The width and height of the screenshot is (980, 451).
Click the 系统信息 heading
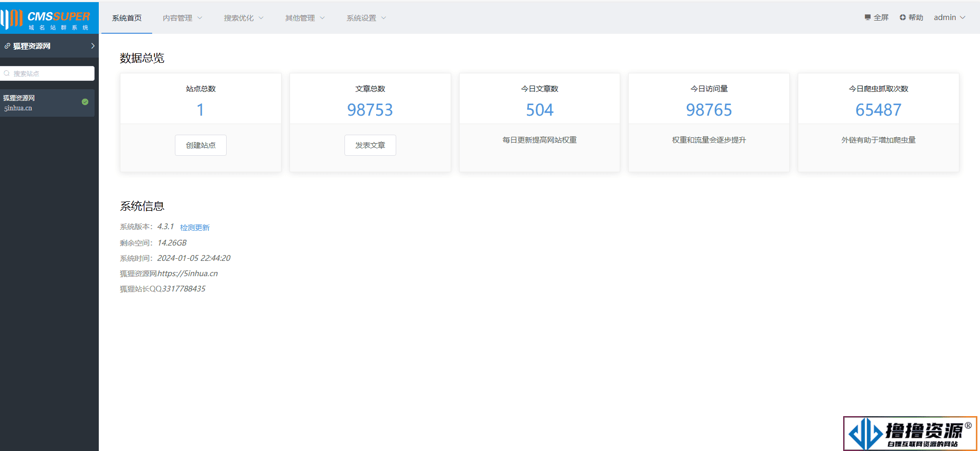142,206
